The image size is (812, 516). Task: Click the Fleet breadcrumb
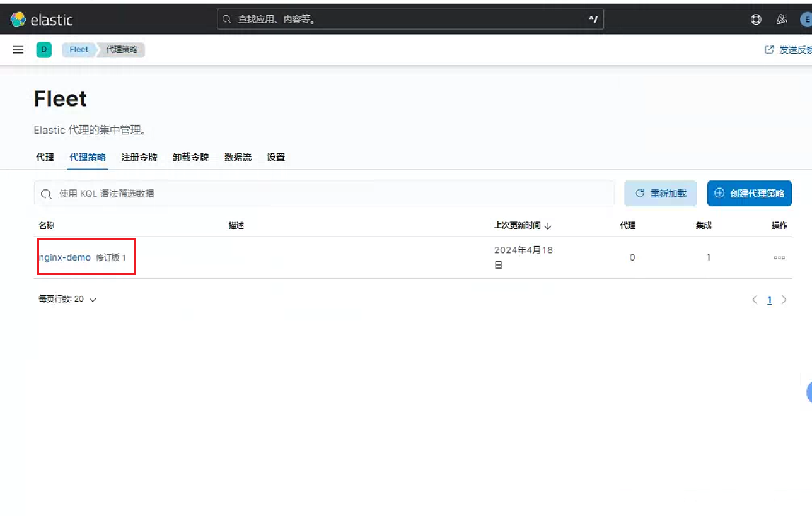tap(79, 50)
